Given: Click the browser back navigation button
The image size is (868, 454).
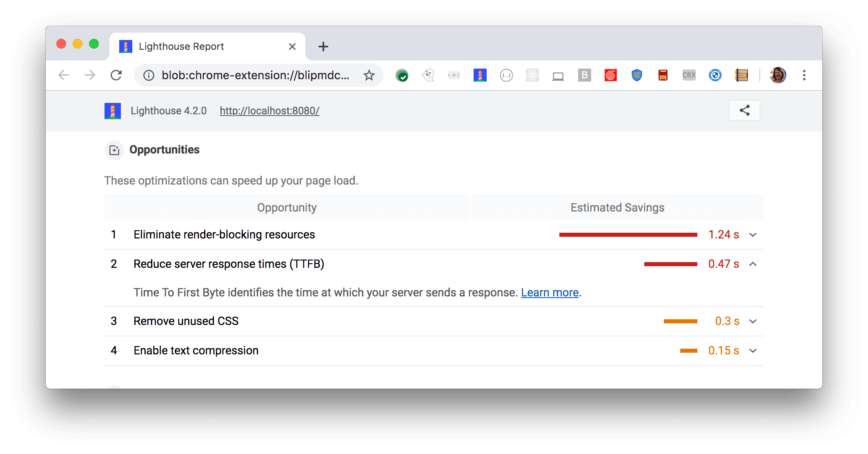Looking at the screenshot, I should pos(64,75).
